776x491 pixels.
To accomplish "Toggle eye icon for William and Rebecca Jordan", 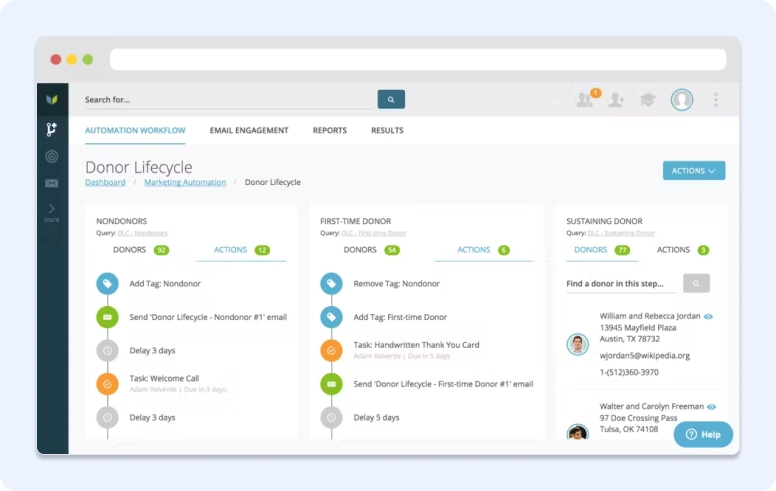I will click(x=709, y=317).
